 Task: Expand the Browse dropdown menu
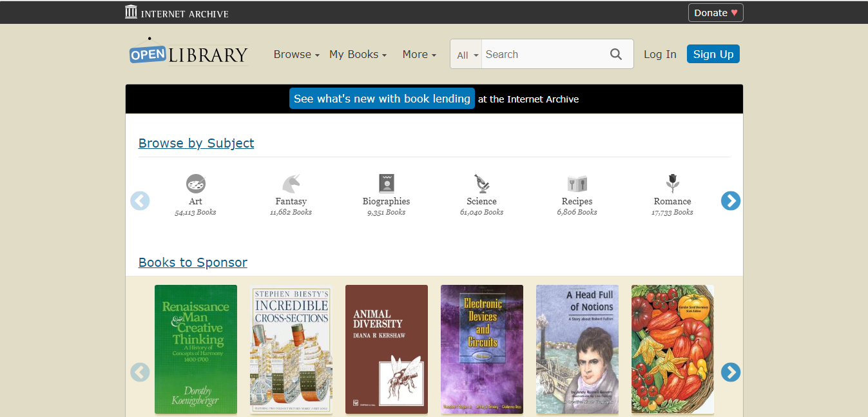coord(296,55)
